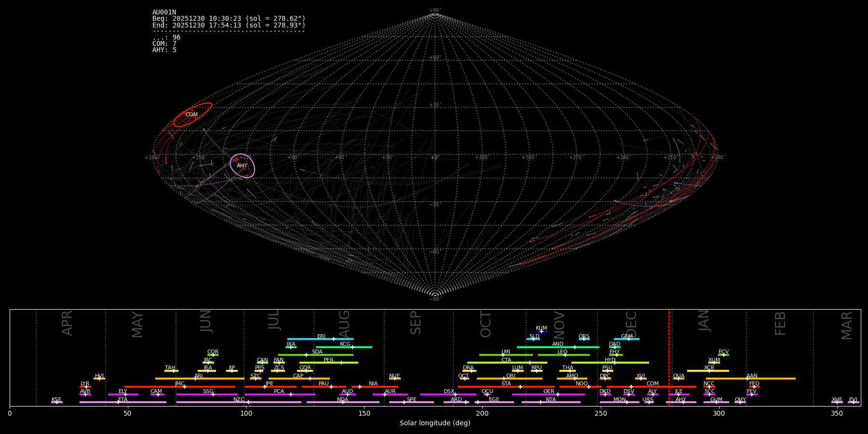Click the +90° label at map top

point(435,11)
